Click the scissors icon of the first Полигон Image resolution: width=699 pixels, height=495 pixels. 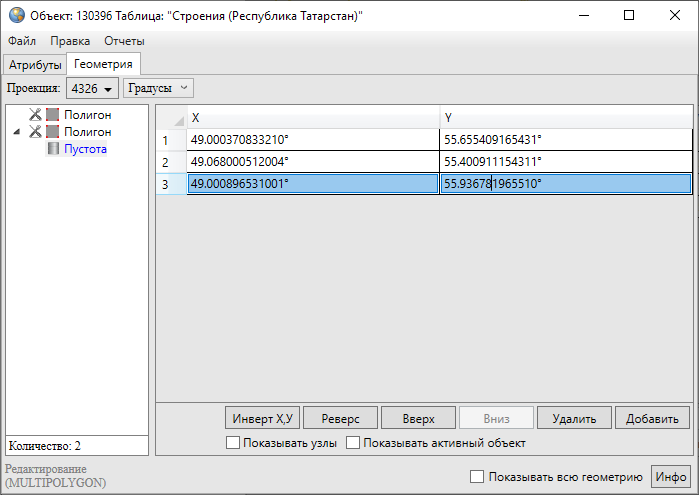(36, 115)
